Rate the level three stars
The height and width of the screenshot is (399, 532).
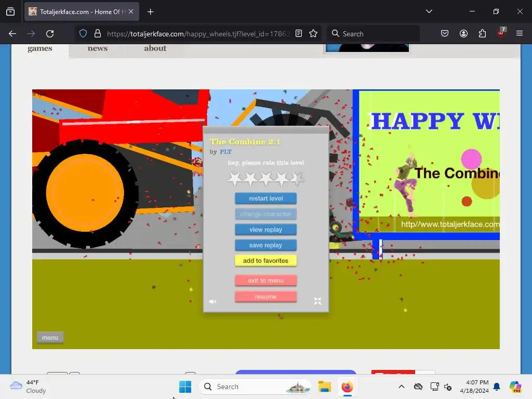[x=266, y=178]
